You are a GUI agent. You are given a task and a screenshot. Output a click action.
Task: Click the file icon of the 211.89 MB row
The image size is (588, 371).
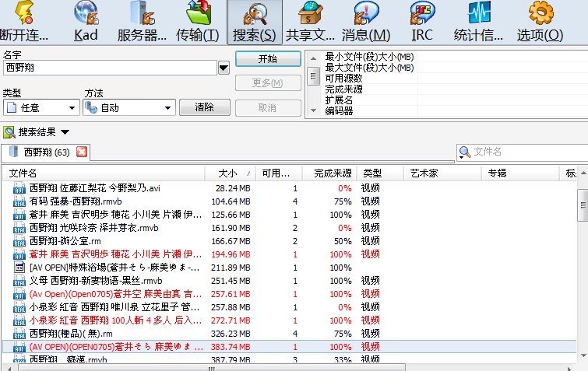pyautogui.click(x=19, y=268)
